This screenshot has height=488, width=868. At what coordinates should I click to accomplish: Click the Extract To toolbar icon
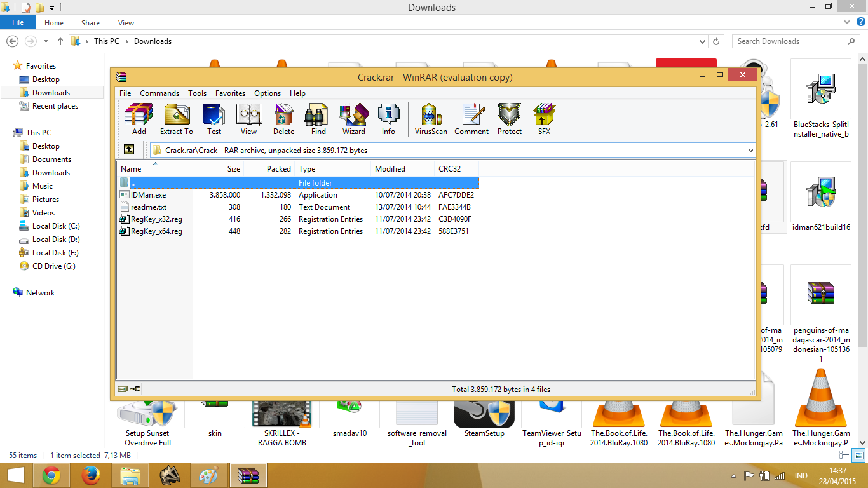click(x=176, y=119)
